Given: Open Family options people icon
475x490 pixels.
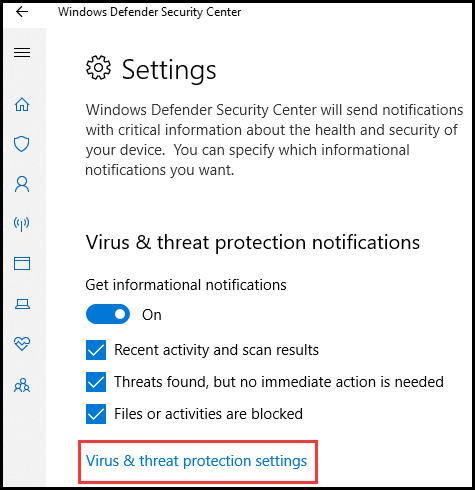Looking at the screenshot, I should click(x=22, y=385).
